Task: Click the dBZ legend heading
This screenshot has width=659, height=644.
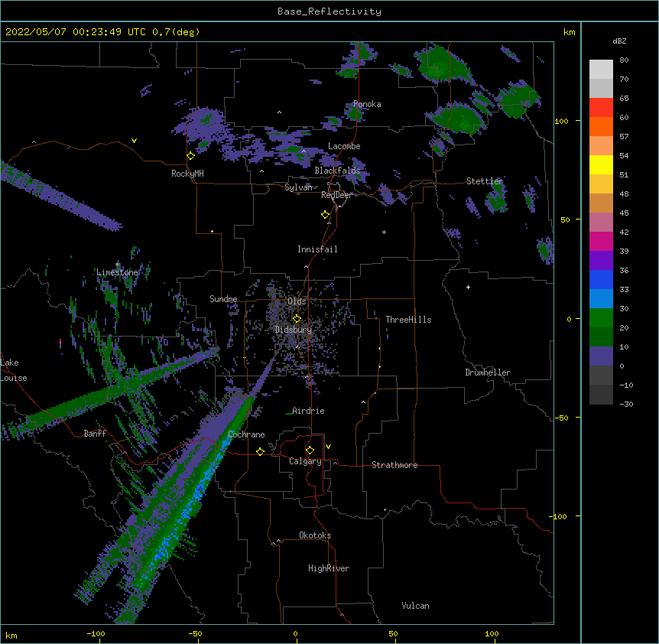Action: click(x=619, y=41)
